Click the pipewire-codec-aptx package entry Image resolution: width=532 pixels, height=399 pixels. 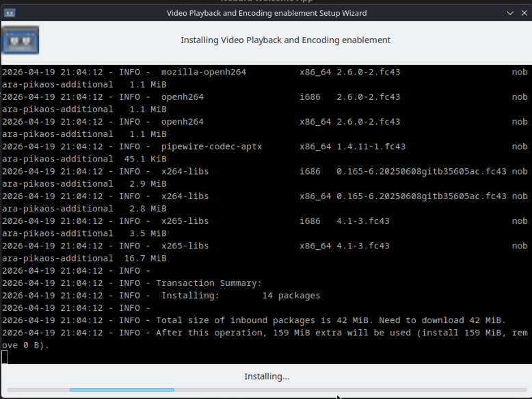point(211,146)
